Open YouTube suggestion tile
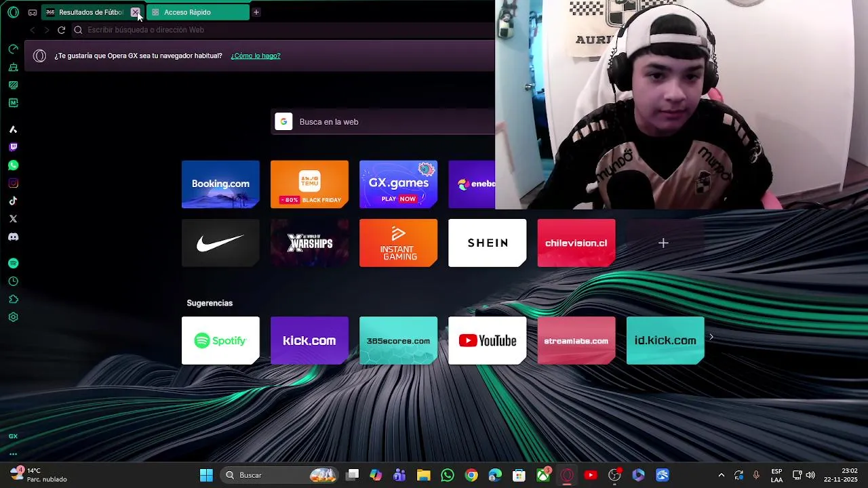The image size is (868, 488). click(x=488, y=340)
